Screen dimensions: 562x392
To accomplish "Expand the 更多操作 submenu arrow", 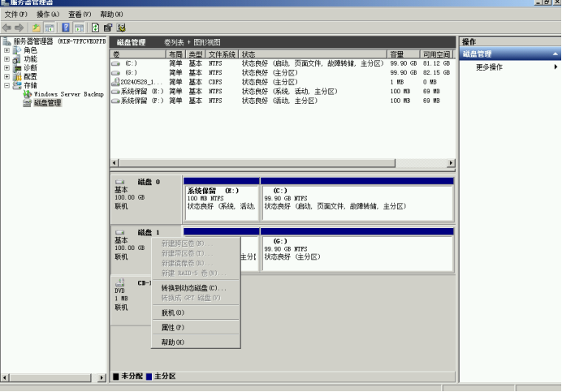I will click(x=556, y=67).
